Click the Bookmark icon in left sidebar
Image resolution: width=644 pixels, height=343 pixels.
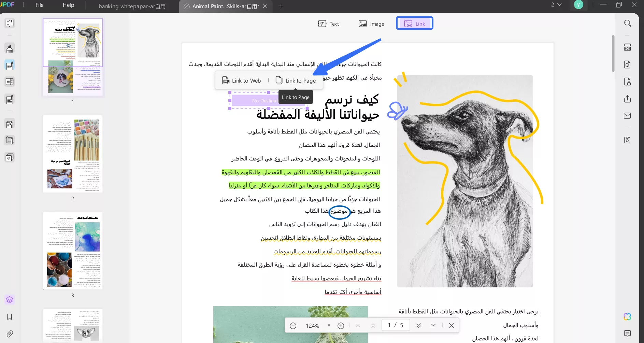tap(10, 317)
